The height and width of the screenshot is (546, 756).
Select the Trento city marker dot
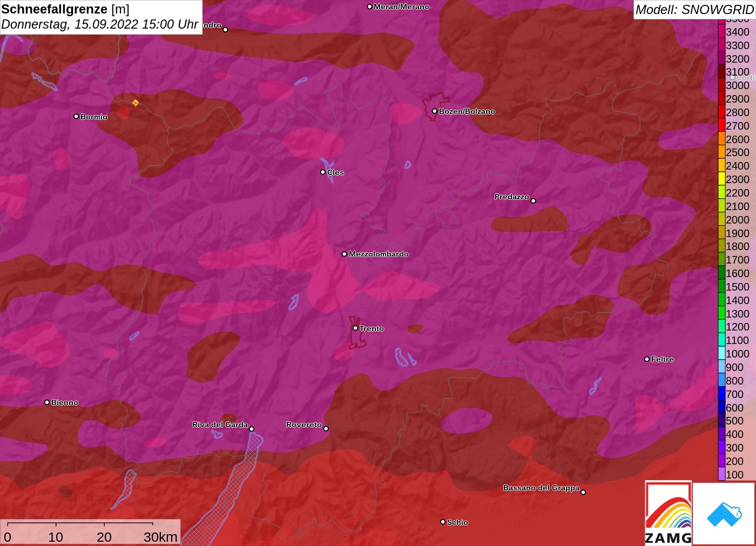tap(355, 328)
